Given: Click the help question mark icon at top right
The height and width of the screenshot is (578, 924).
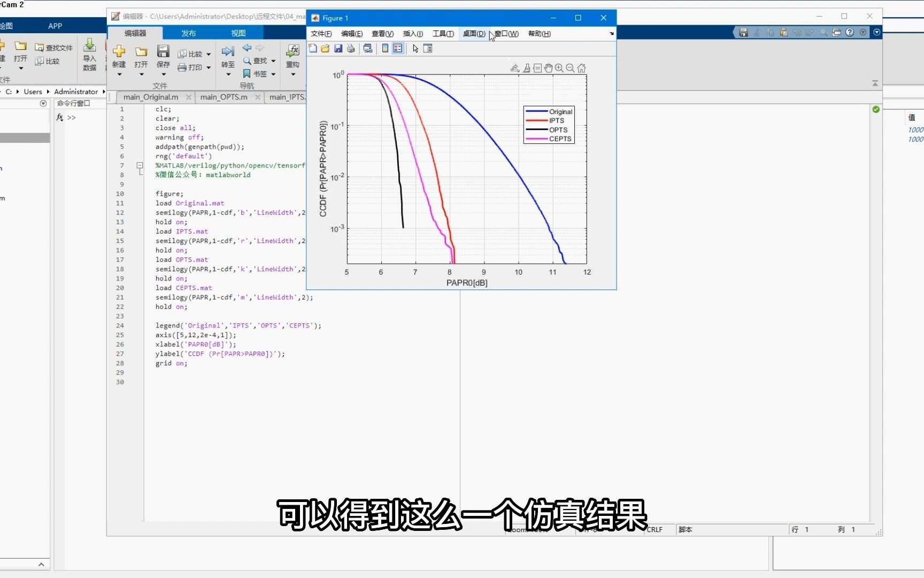Looking at the screenshot, I should coord(850,32).
